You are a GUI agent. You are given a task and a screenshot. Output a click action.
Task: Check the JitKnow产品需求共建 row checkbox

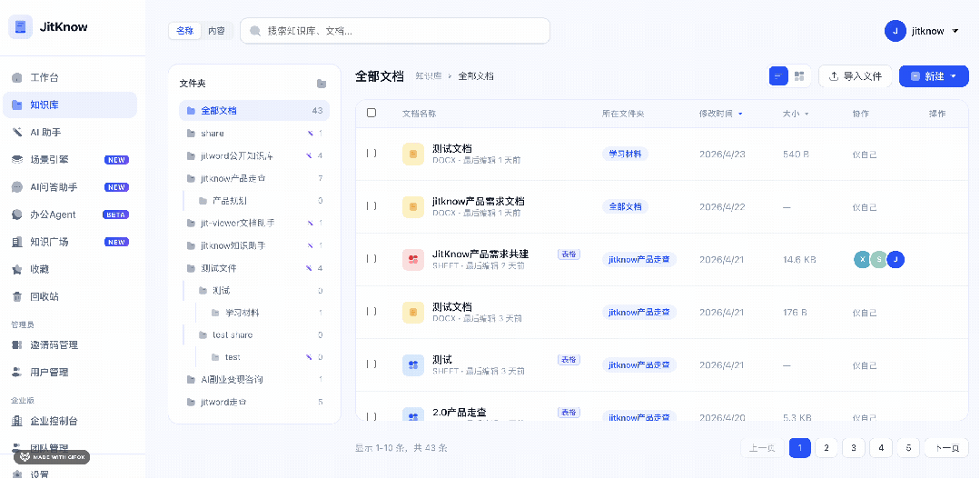pos(371,258)
